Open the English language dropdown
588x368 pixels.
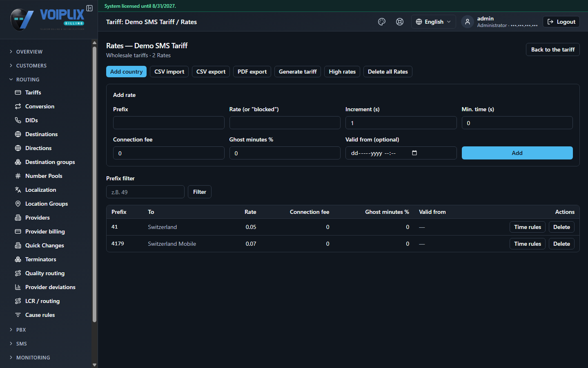pyautogui.click(x=433, y=22)
